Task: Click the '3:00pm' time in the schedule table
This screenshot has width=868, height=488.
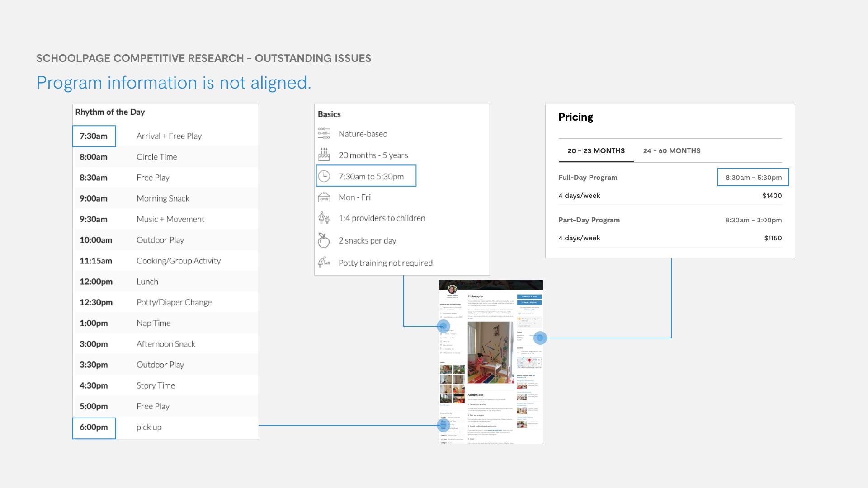Action: click(94, 344)
